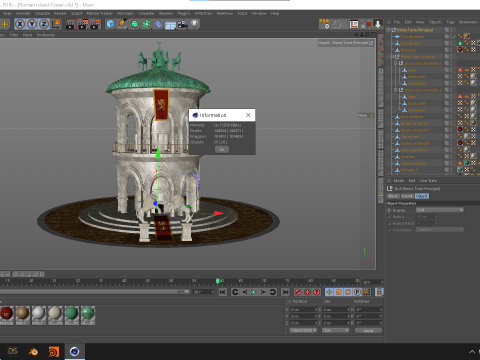Open the spline pen tool icon

(x=122, y=24)
